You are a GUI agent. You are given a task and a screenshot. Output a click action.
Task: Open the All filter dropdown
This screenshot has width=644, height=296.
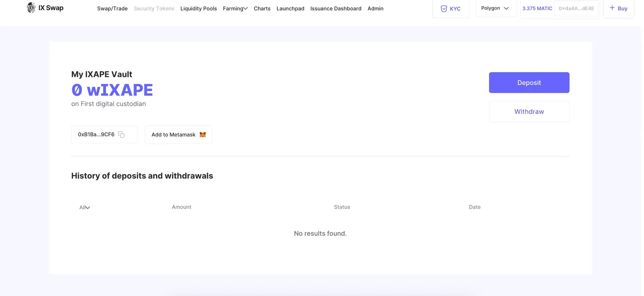[85, 207]
